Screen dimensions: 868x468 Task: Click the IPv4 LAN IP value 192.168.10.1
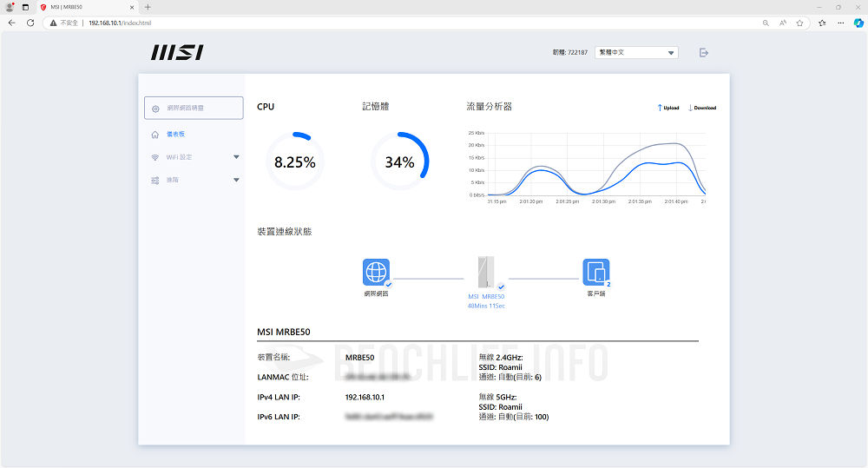coord(365,397)
